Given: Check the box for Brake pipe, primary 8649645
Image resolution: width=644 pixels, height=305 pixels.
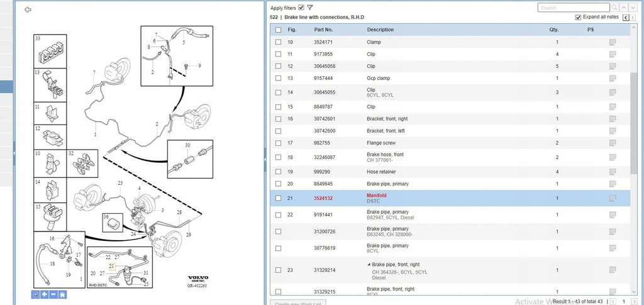Looking at the screenshot, I should pyautogui.click(x=279, y=184).
